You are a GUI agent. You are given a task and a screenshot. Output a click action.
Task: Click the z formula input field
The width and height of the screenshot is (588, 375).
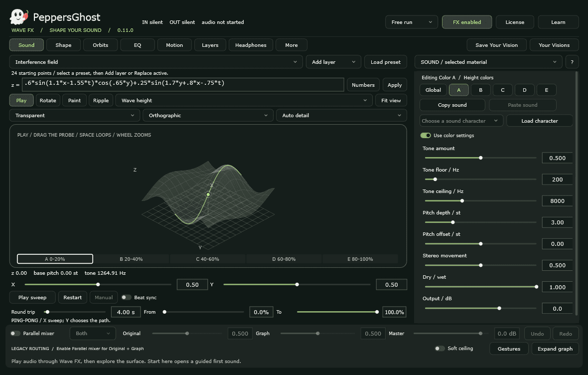point(183,84)
